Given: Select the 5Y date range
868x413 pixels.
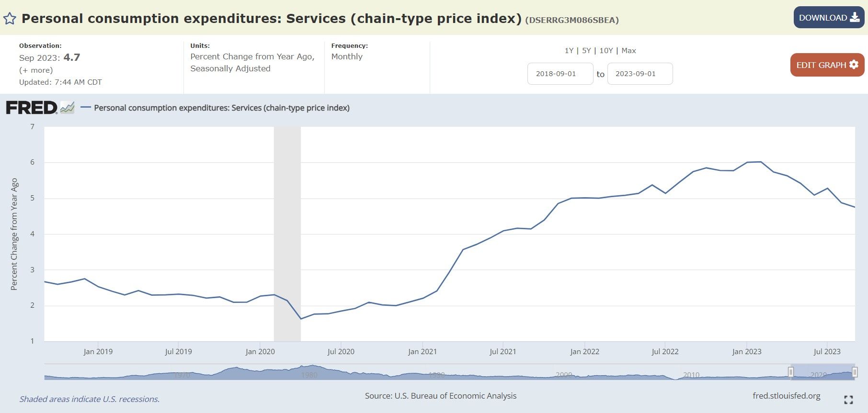Looking at the screenshot, I should tap(586, 50).
